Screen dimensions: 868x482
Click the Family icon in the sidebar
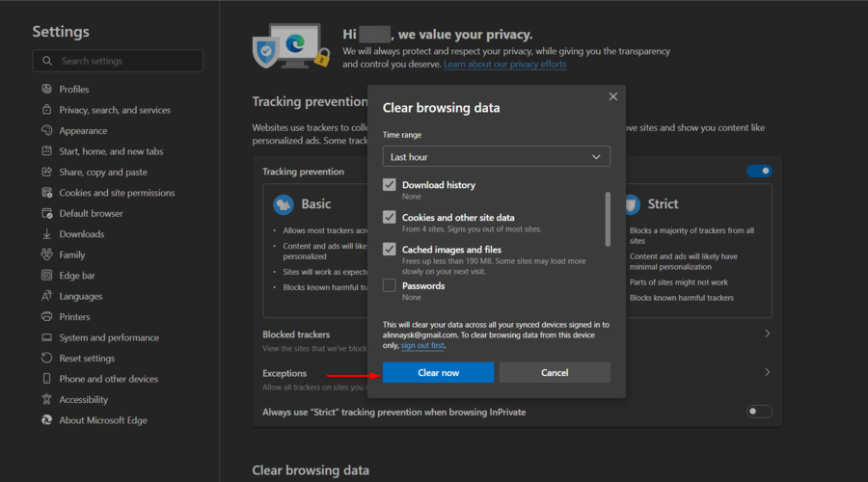coord(46,254)
